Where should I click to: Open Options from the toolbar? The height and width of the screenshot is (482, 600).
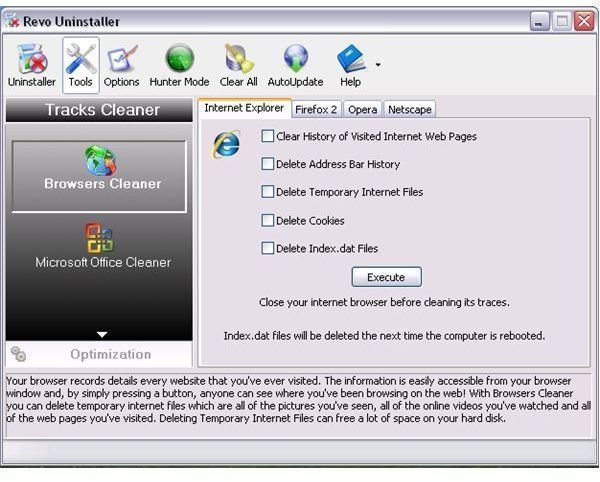121,65
